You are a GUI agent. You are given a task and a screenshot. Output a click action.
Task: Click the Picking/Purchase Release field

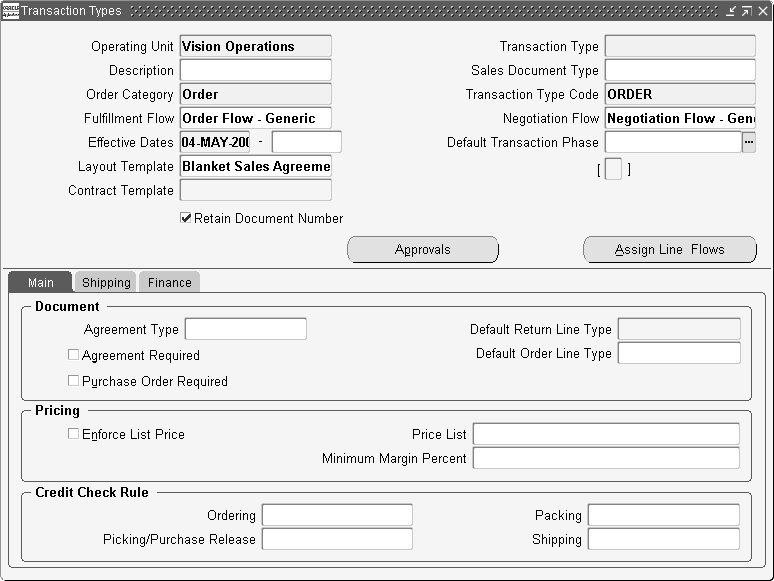pos(337,539)
